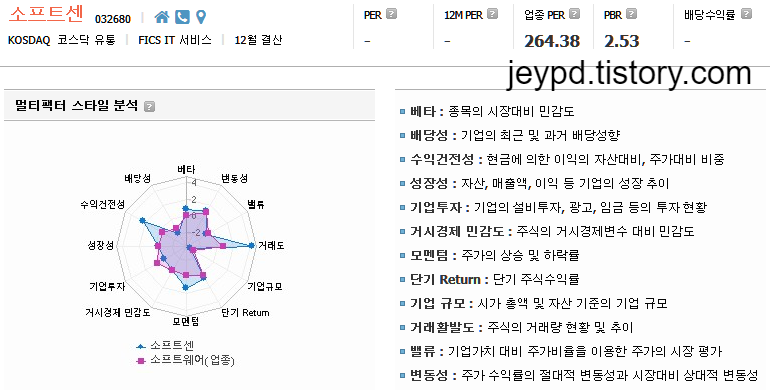Open the help icon next to PER

(x=391, y=14)
